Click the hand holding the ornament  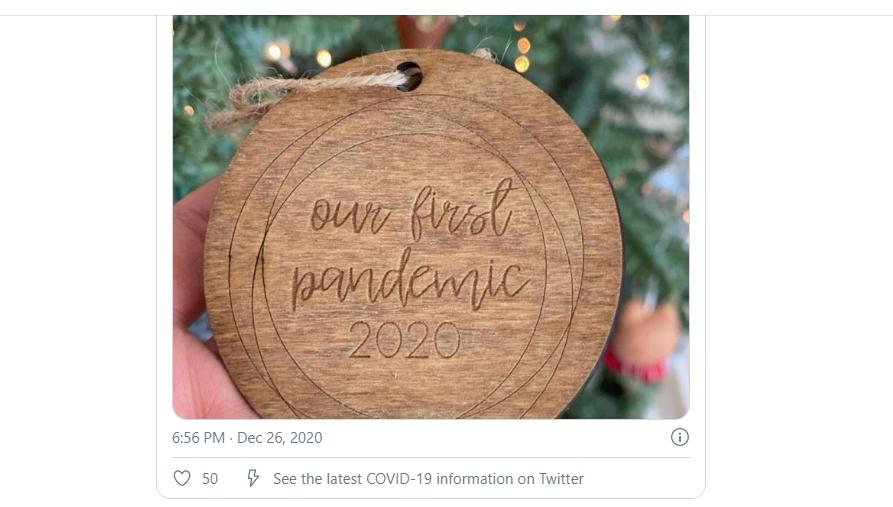(199, 319)
